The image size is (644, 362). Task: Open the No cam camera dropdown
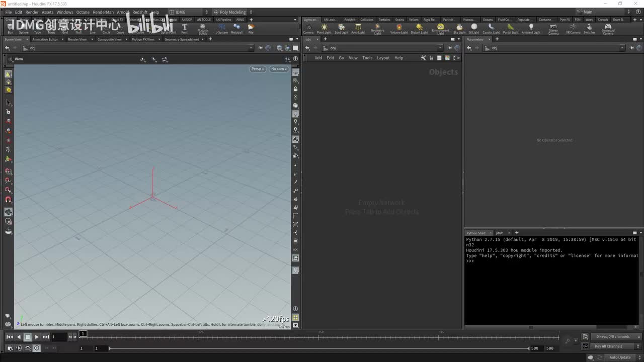point(279,69)
